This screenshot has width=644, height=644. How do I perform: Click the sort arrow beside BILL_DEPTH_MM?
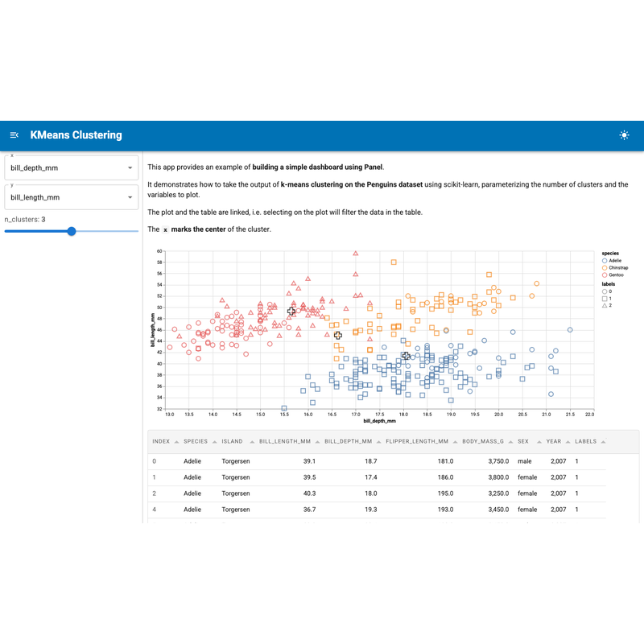click(378, 442)
